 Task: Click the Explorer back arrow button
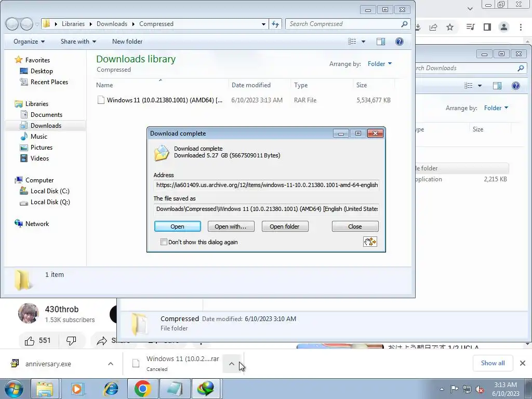12,24
